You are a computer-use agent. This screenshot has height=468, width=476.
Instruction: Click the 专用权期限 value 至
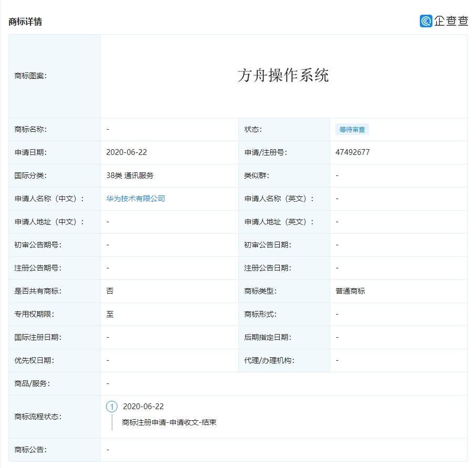click(110, 314)
